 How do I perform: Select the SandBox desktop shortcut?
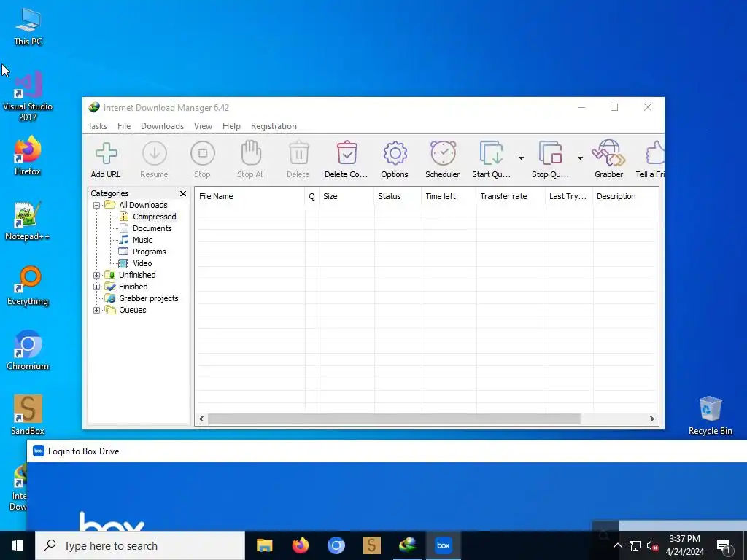click(x=28, y=415)
